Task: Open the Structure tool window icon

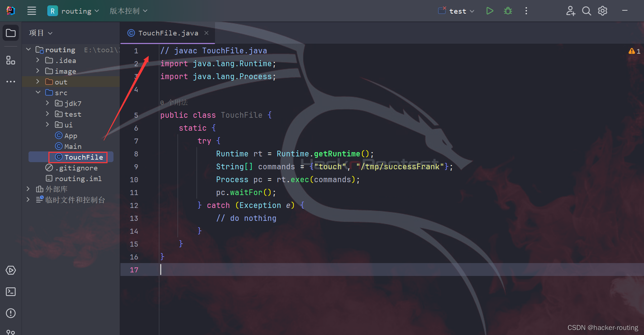Action: coord(11,60)
